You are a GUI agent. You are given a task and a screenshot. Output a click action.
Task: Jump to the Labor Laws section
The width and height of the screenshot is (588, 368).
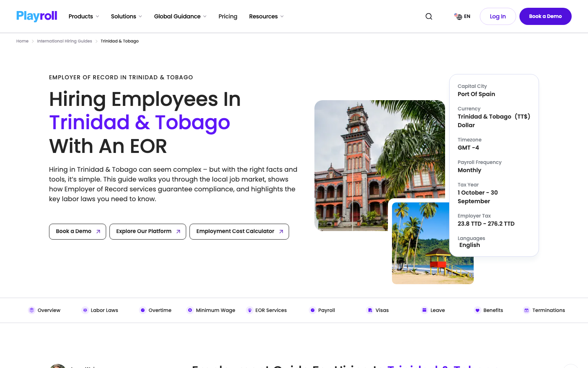click(100, 310)
